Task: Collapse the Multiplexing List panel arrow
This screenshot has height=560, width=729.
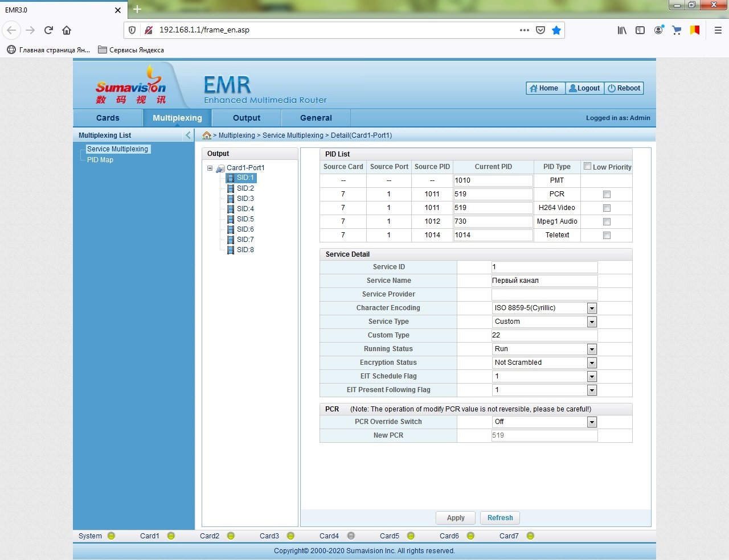Action: pyautogui.click(x=188, y=135)
